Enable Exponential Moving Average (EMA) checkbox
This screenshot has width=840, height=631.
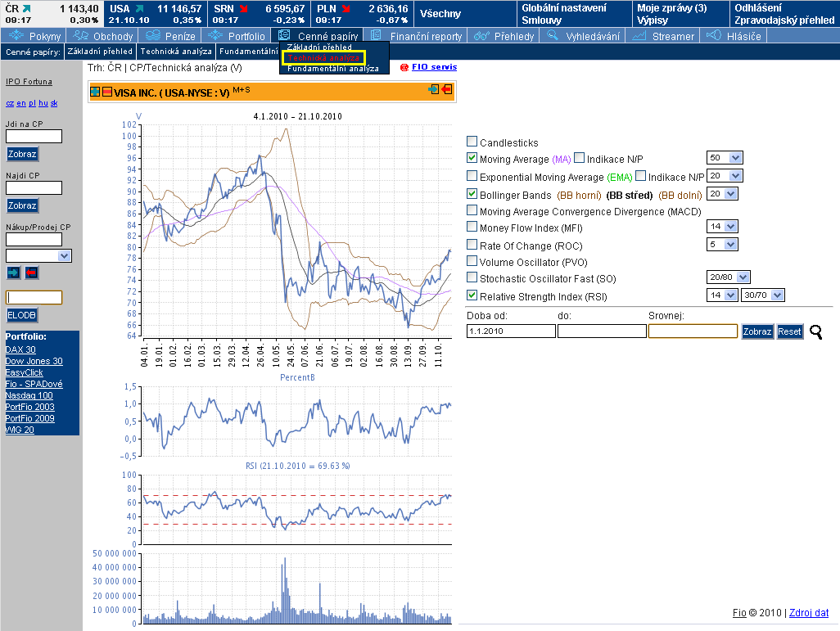472,176
